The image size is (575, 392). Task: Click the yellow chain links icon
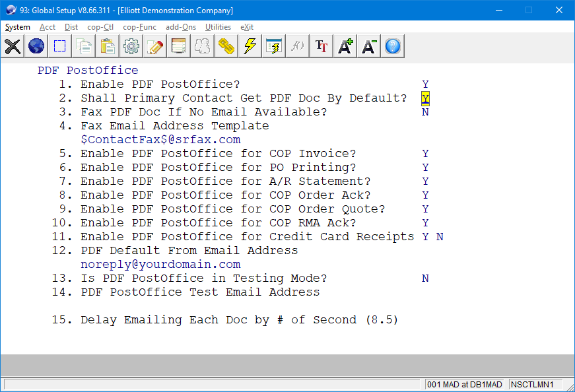click(x=226, y=46)
